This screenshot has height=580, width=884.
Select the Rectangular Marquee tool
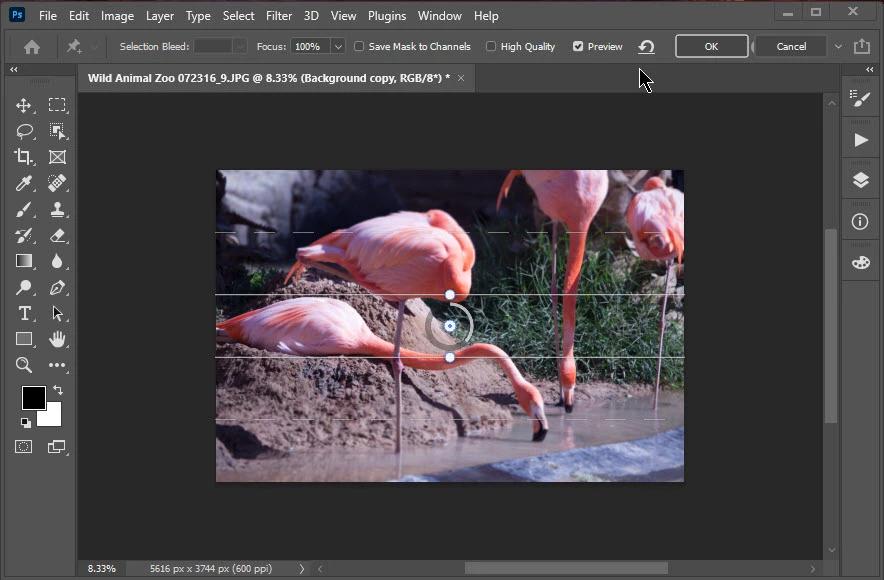click(x=56, y=105)
